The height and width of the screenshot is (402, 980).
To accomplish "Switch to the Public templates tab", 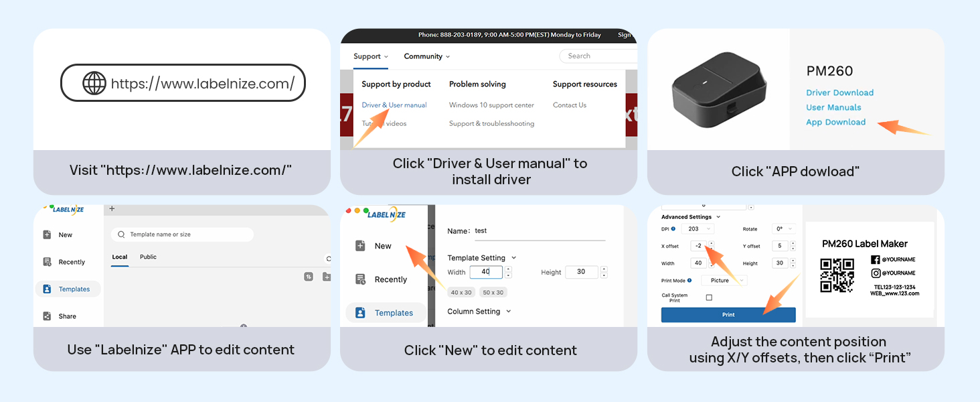I will [148, 257].
